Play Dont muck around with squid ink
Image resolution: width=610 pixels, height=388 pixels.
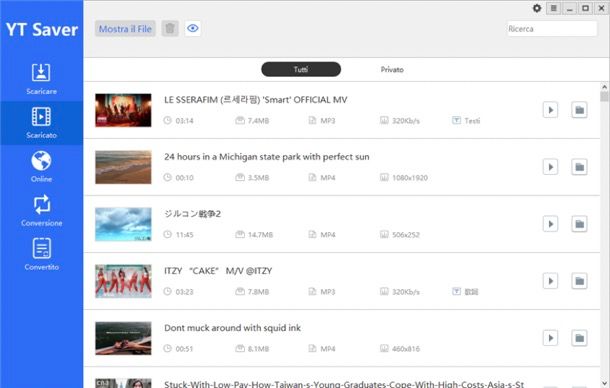pyautogui.click(x=550, y=338)
